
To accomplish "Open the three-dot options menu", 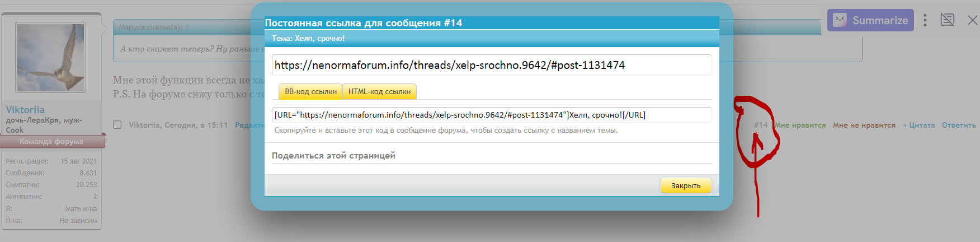I will tap(925, 20).
